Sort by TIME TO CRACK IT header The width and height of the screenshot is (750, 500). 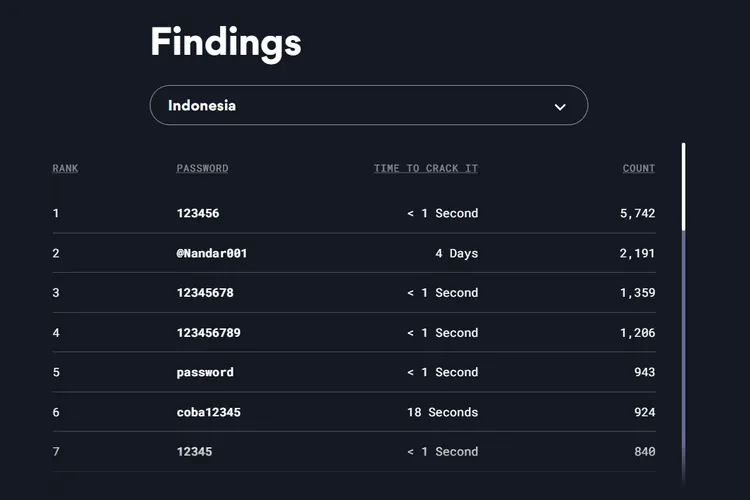[425, 168]
